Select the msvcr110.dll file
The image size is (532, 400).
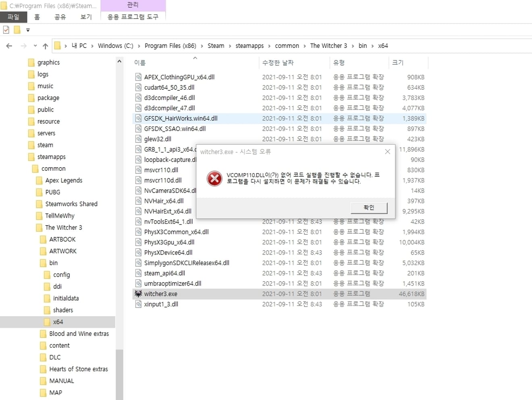coord(161,170)
